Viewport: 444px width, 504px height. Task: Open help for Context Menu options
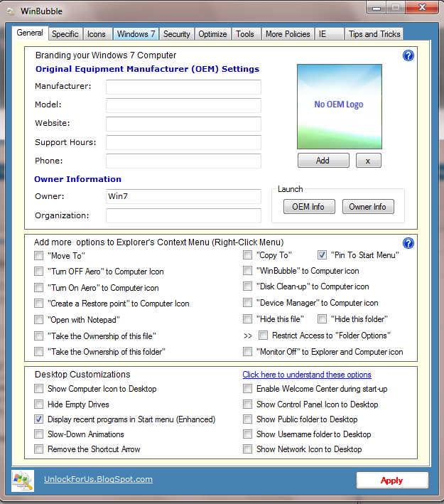click(x=408, y=243)
